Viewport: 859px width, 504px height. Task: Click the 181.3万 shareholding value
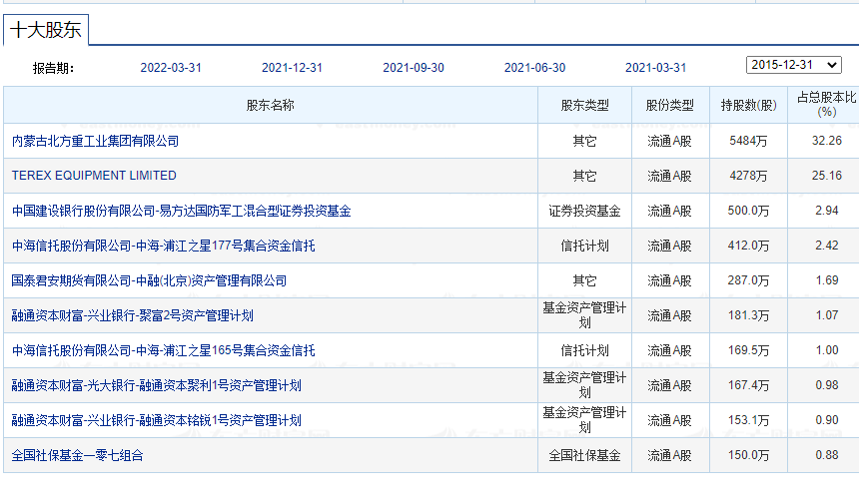click(748, 315)
